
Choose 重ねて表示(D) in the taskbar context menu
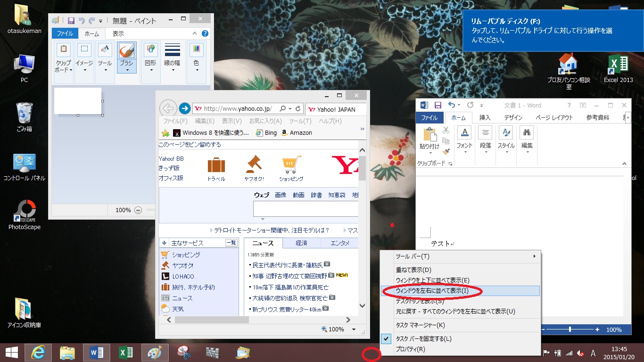tap(461, 270)
